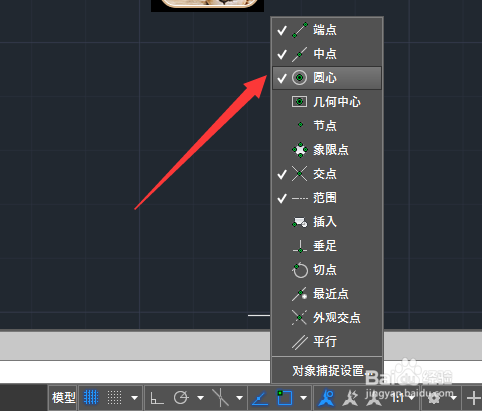Viewport: 482px width, 411px height.
Task: Toggle blue annotation visibility icon
Action: (x=326, y=398)
